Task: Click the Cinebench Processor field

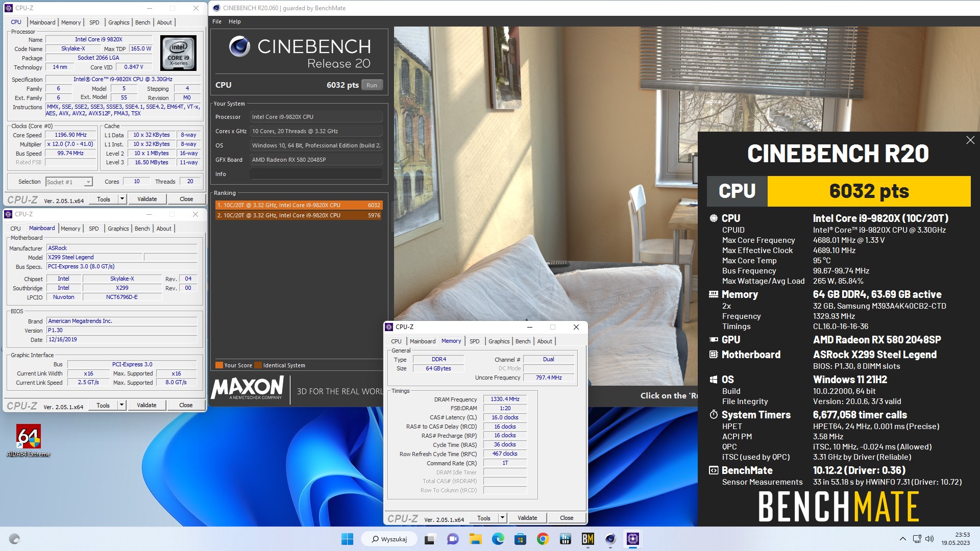Action: pos(316,117)
